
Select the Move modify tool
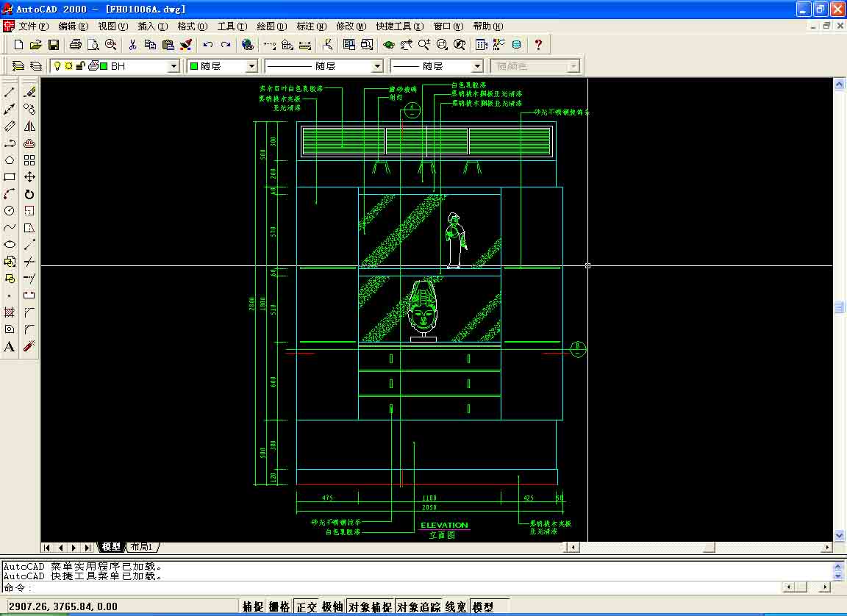click(29, 177)
